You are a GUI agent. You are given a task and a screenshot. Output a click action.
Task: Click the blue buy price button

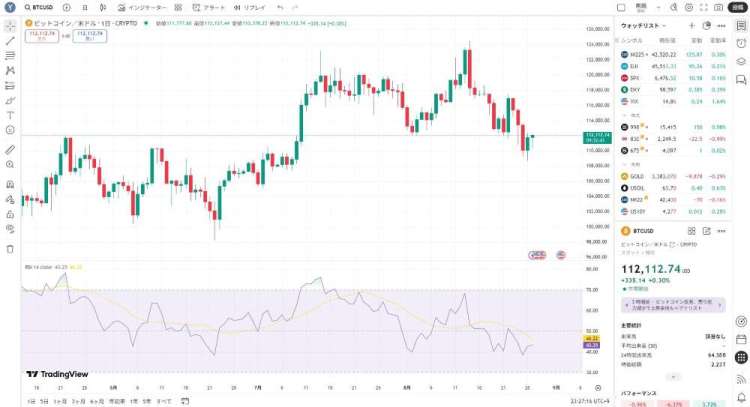click(90, 36)
